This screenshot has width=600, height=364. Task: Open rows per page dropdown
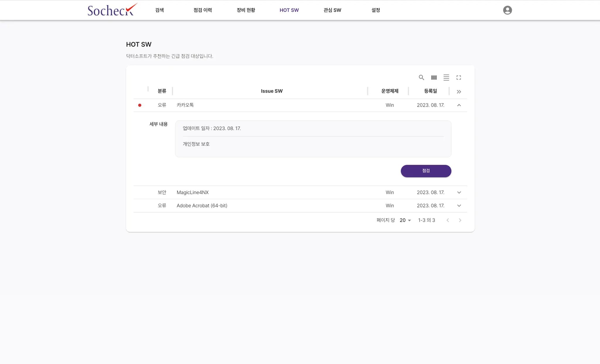pyautogui.click(x=405, y=220)
